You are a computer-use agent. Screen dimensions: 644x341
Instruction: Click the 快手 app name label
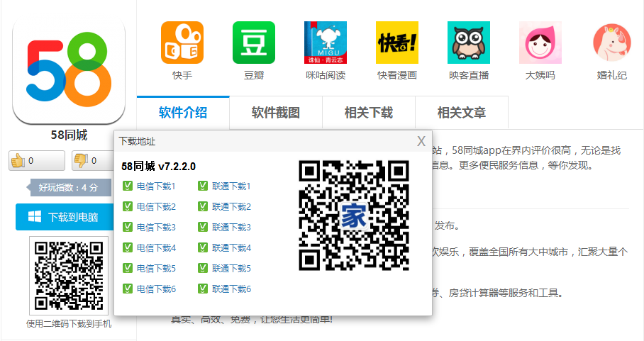pos(182,76)
